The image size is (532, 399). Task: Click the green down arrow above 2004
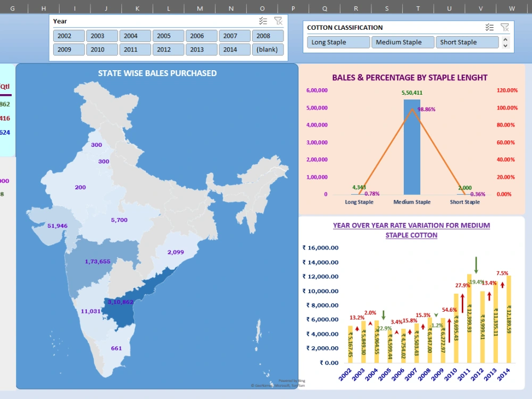click(384, 315)
